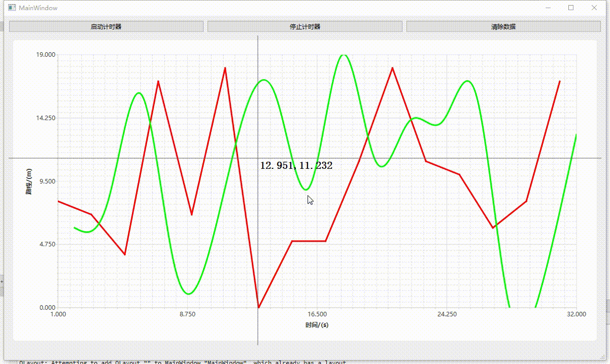Click the y-axis label 0.000
The height and width of the screenshot is (364, 610).
(47, 308)
